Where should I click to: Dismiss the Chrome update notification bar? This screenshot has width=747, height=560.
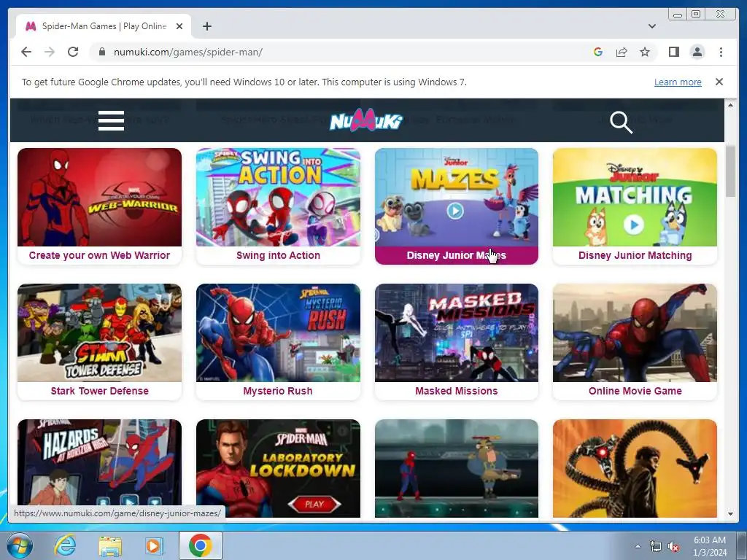click(x=719, y=82)
